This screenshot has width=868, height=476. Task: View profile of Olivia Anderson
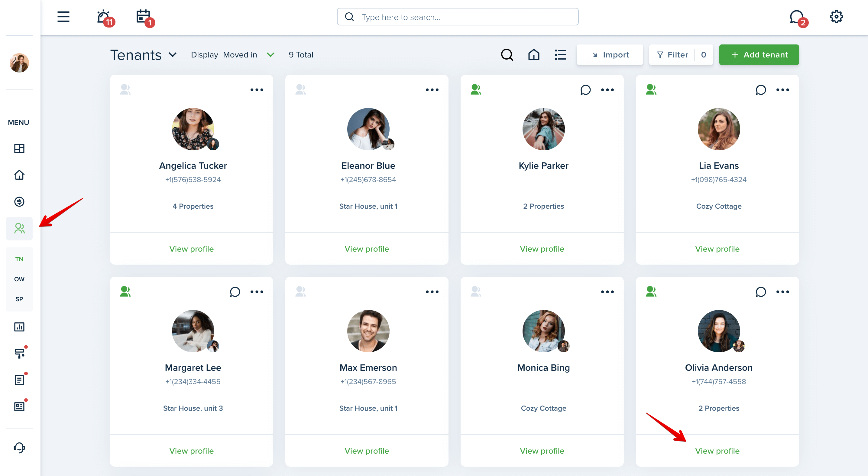(x=717, y=451)
